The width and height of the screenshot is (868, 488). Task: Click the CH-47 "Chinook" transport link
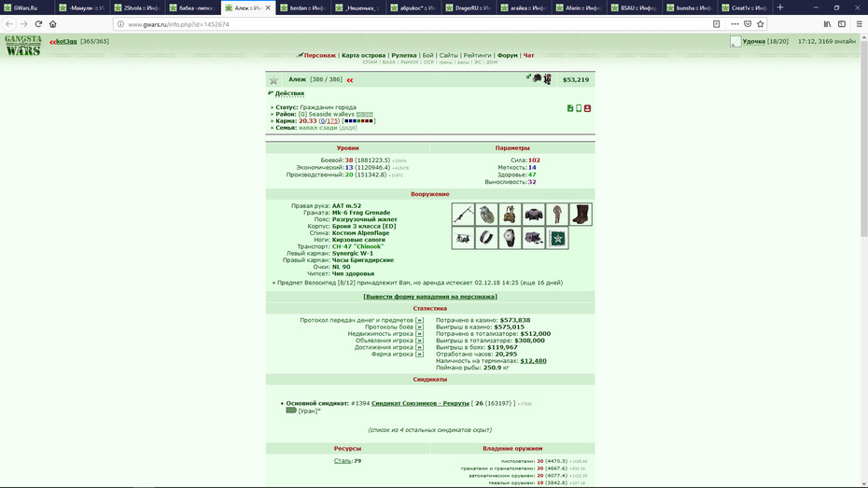(357, 246)
